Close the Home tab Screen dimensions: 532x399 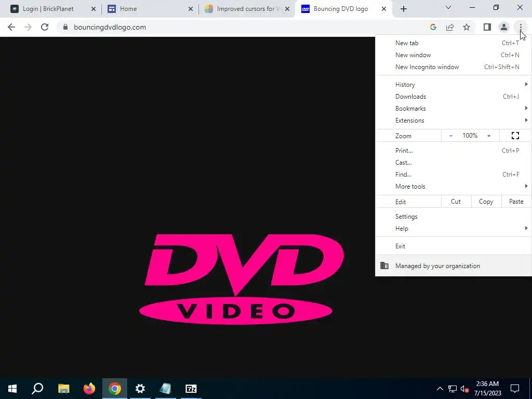191,9
